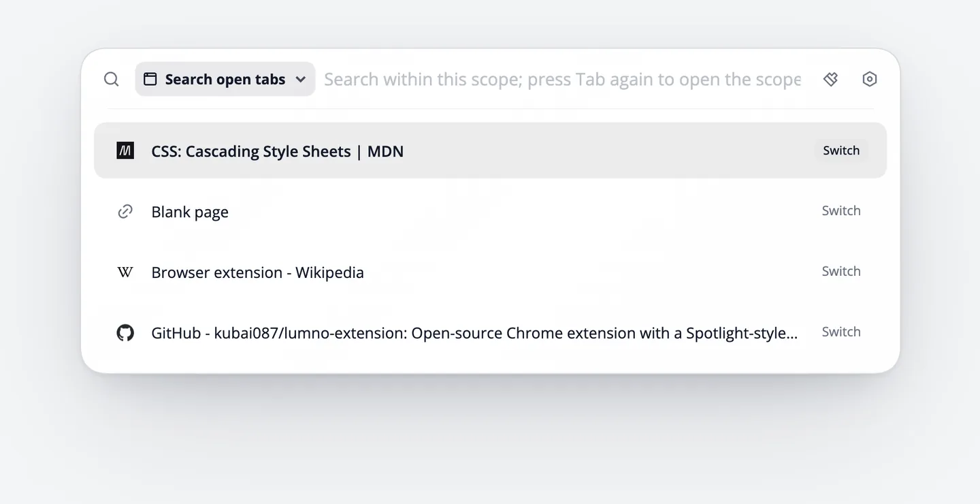Screen dimensions: 980x504
Task: Click the search input field placeholder
Action: coord(562,79)
